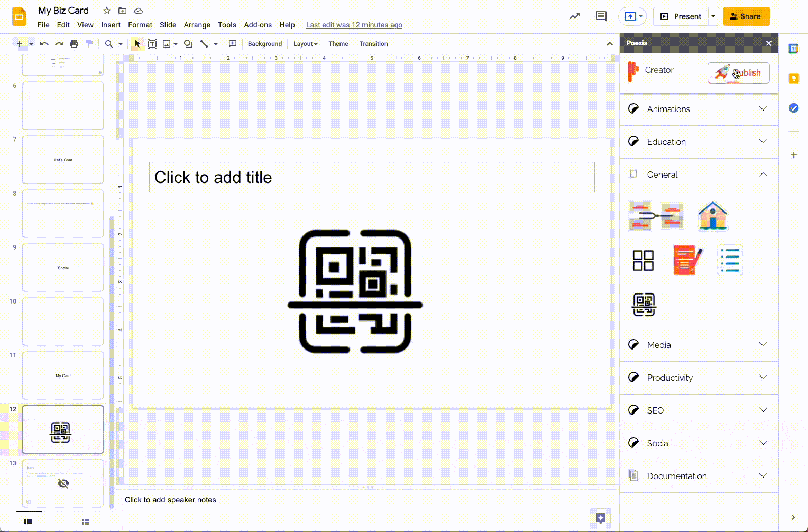
Task: Expand the Documentation section
Action: (x=699, y=476)
